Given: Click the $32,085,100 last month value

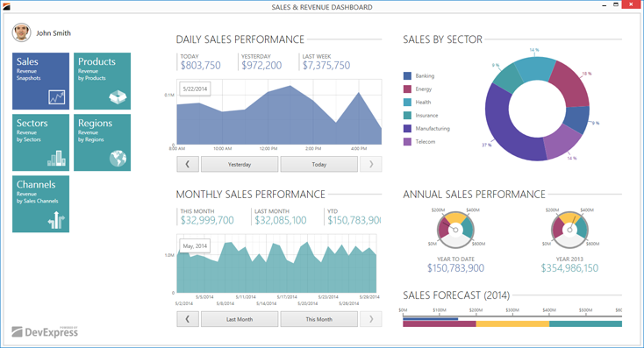Looking at the screenshot, I should (281, 220).
